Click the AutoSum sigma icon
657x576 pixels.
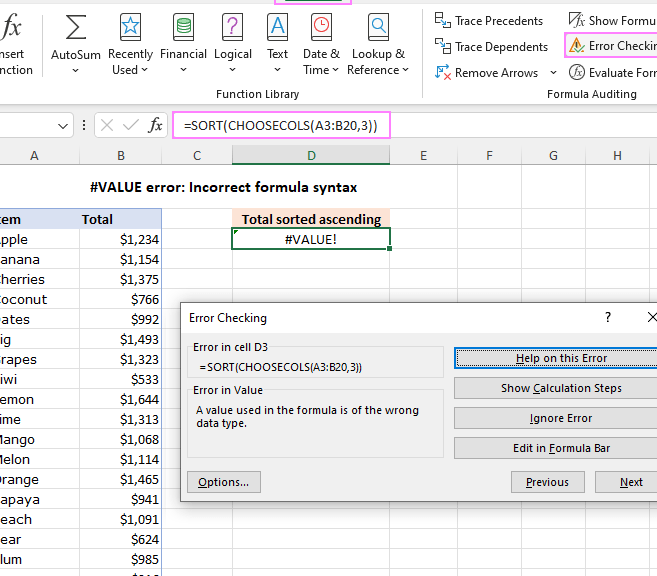click(76, 27)
